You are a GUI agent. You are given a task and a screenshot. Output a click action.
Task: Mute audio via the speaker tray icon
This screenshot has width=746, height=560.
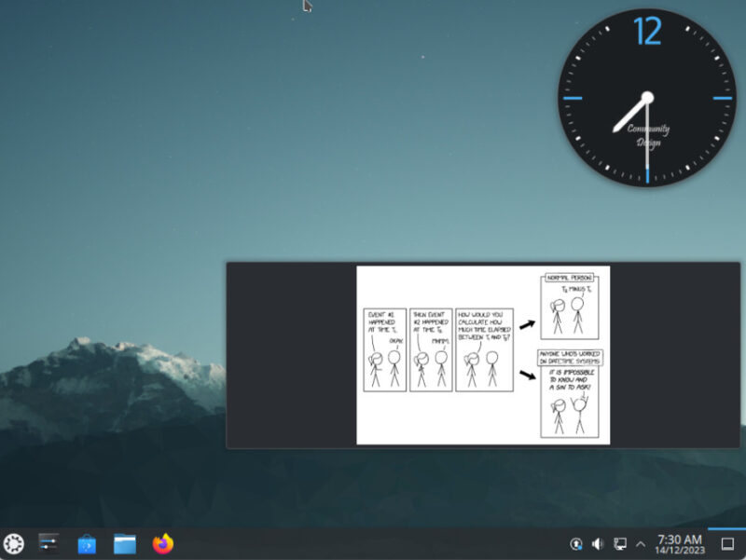pos(598,542)
